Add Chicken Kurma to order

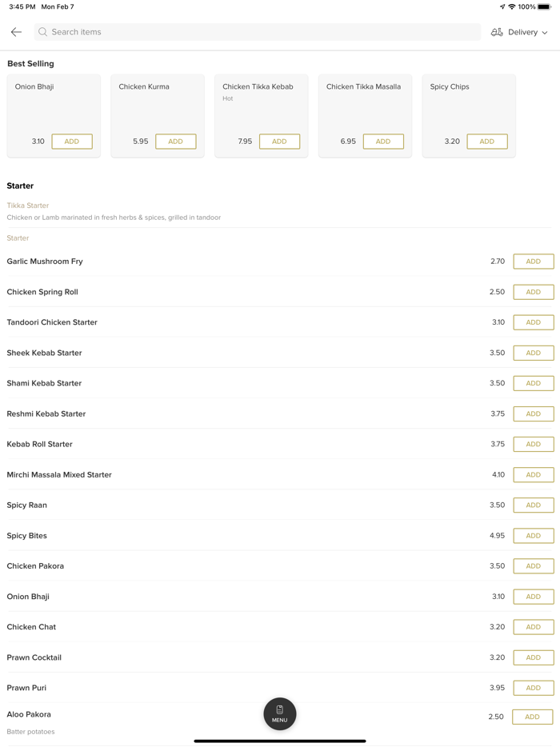[175, 142]
